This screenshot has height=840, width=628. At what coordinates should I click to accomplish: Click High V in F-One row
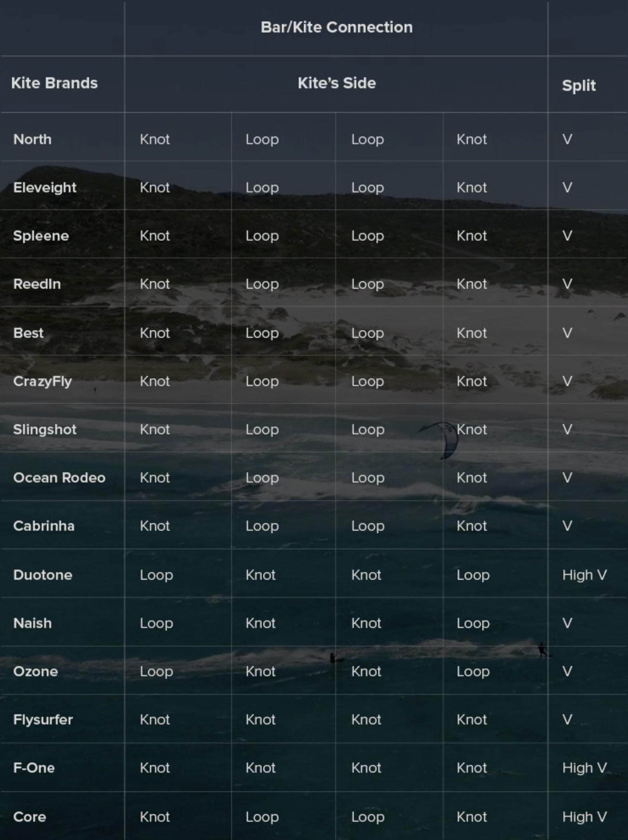(x=584, y=768)
